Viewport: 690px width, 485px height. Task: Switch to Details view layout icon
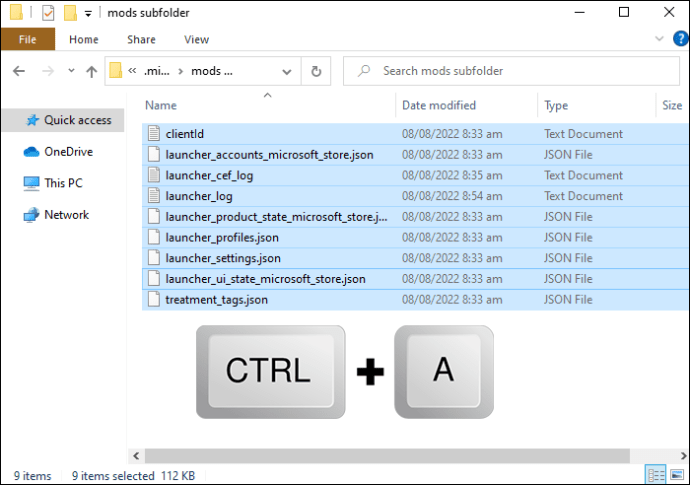coord(656,475)
